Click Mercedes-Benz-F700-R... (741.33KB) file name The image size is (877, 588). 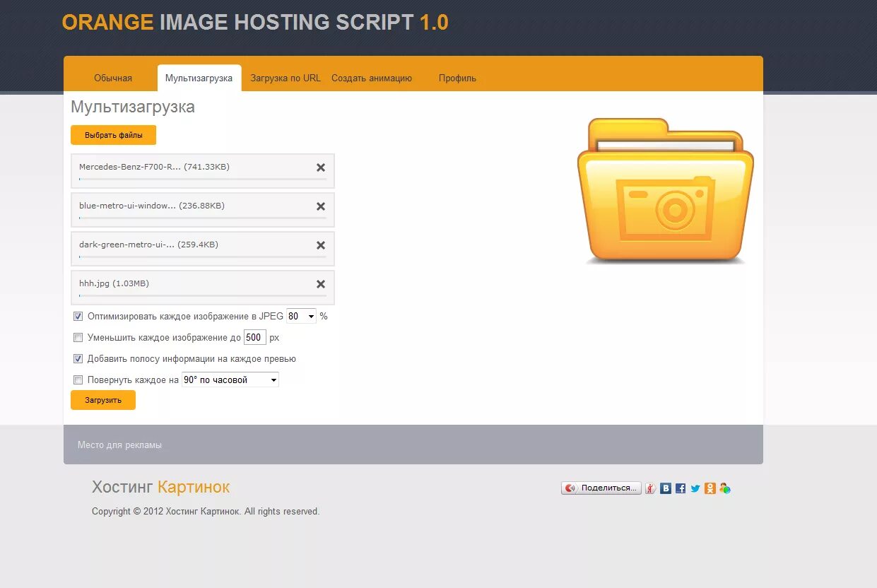click(x=154, y=167)
